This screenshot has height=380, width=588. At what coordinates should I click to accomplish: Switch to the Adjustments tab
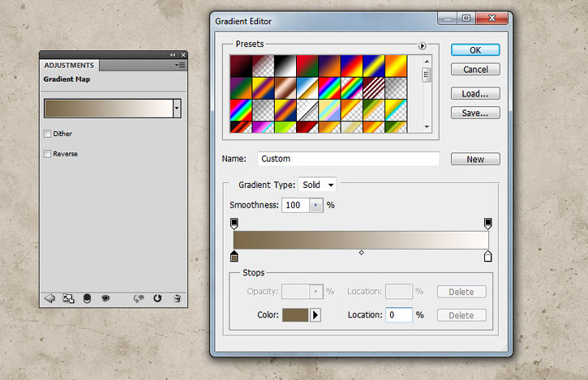tap(69, 65)
